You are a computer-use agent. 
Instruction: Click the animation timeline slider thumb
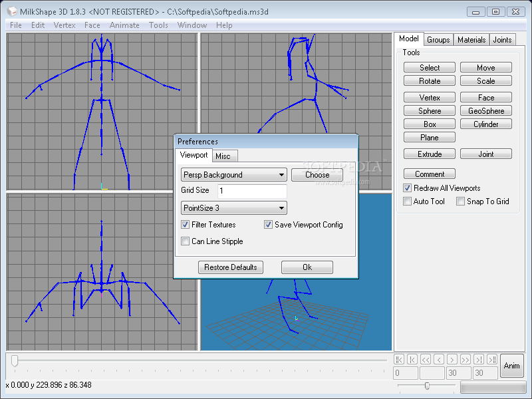point(14,360)
